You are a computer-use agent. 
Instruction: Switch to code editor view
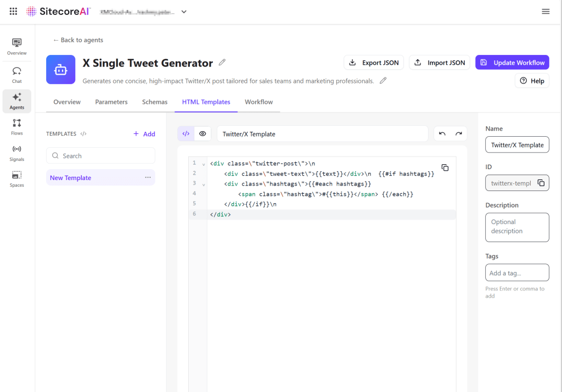[186, 134]
